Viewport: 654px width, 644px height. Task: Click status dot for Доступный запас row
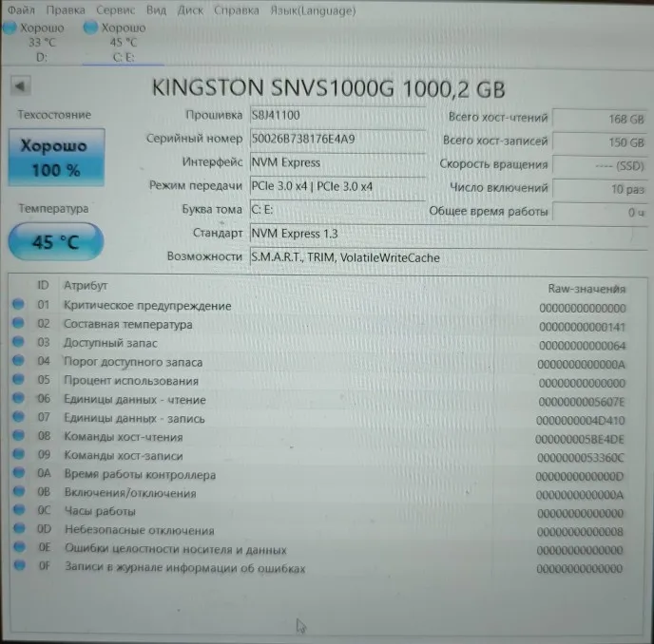click(18, 341)
